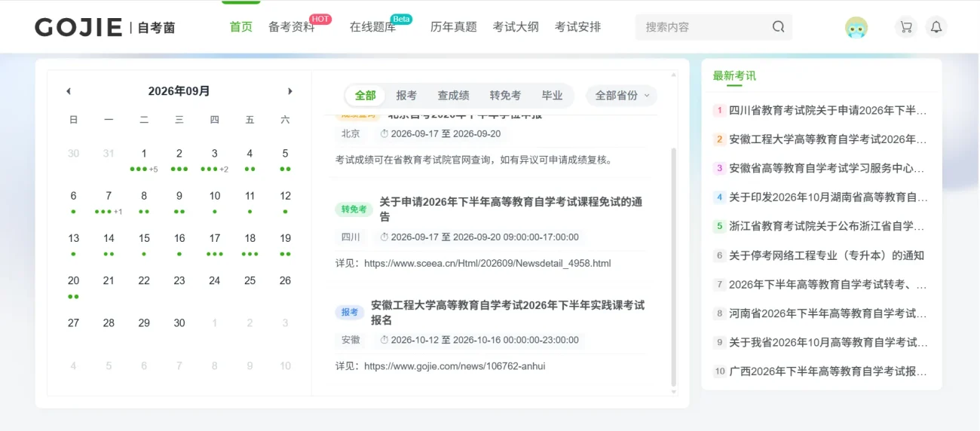Image resolution: width=980 pixels, height=431 pixels.
Task: Go to previous month in calendar
Action: (x=68, y=91)
